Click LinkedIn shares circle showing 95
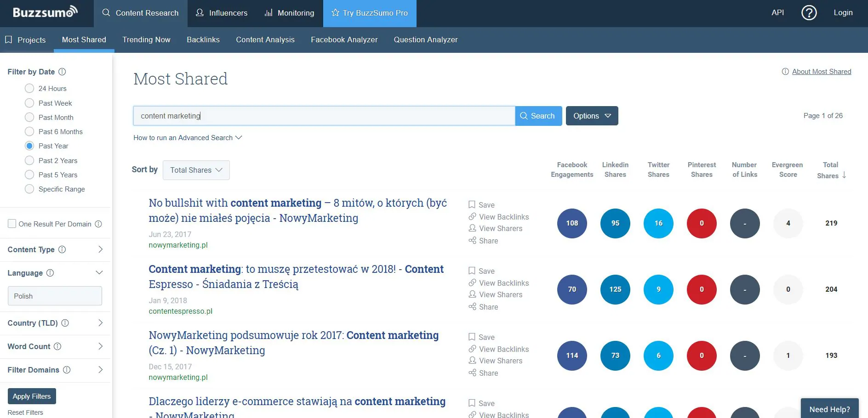The width and height of the screenshot is (868, 418). (x=615, y=223)
